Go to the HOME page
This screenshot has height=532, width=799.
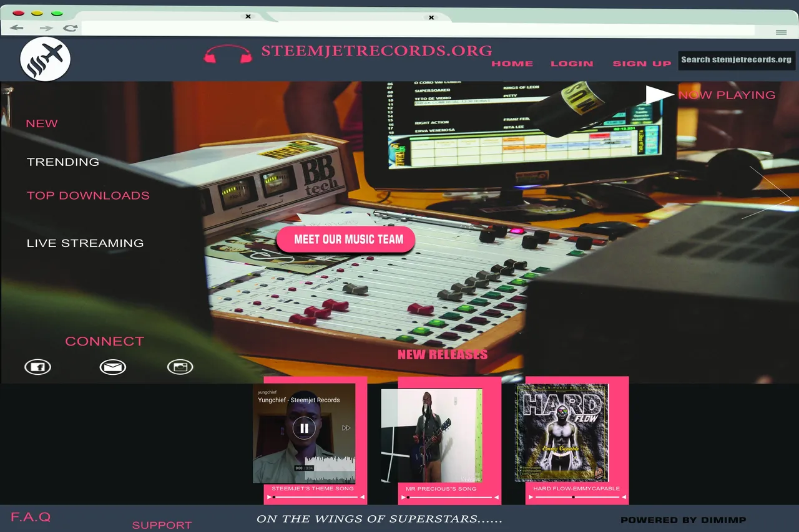[x=512, y=64]
